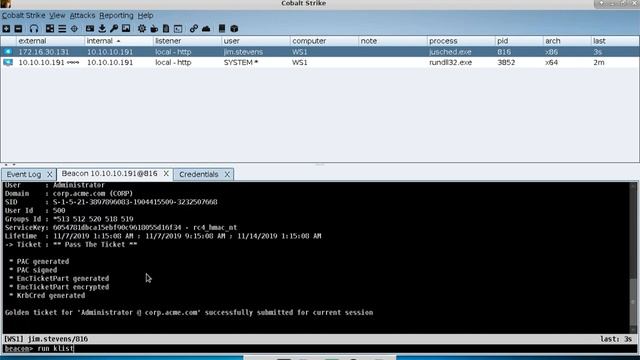This screenshot has width=640, height=360.
Task: Open the Reporting menu
Action: (116, 16)
